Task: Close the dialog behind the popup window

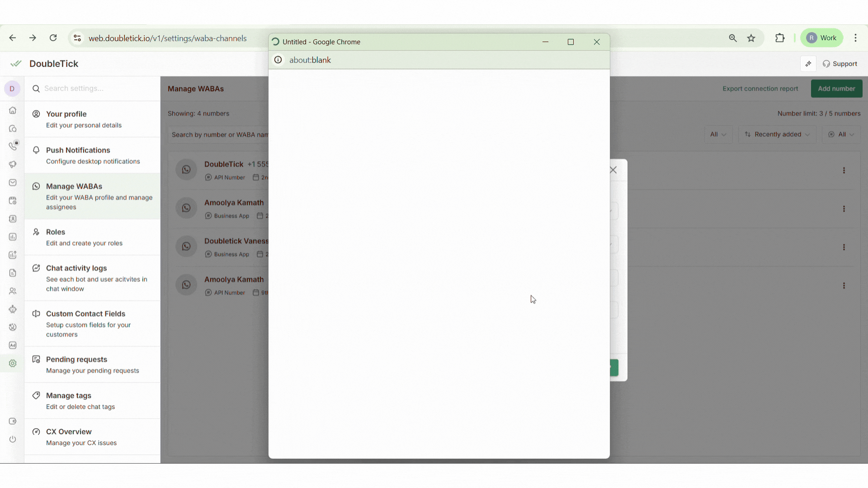Action: coord(613,170)
